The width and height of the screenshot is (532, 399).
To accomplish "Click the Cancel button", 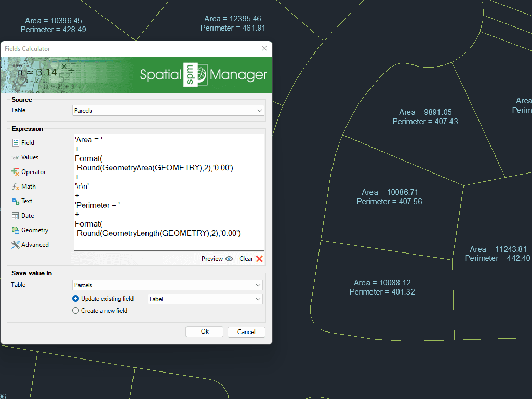I will pyautogui.click(x=246, y=332).
